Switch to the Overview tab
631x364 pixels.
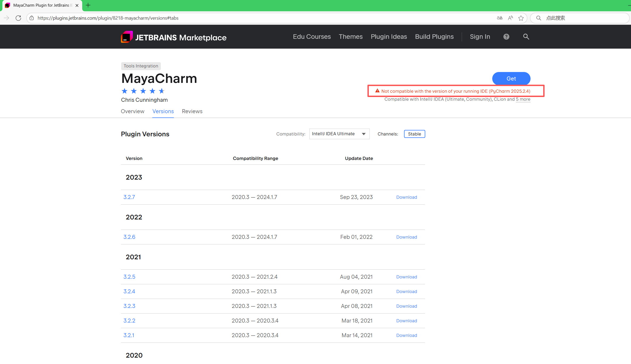[x=132, y=111]
